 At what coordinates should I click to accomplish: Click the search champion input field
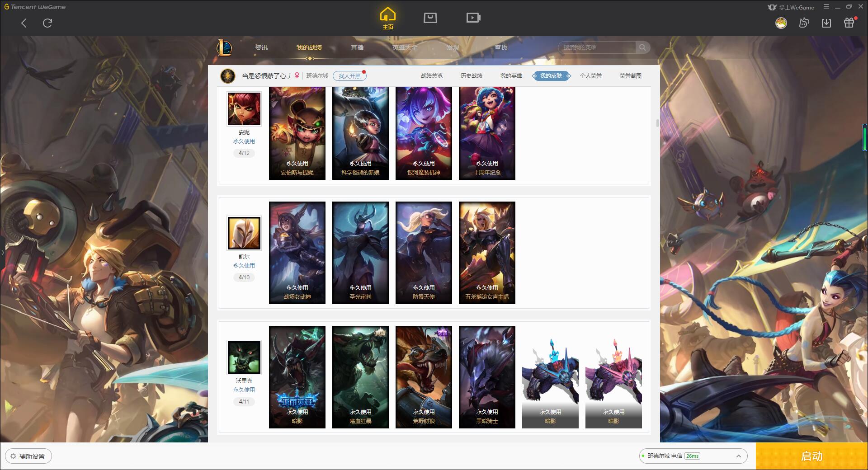click(x=597, y=47)
